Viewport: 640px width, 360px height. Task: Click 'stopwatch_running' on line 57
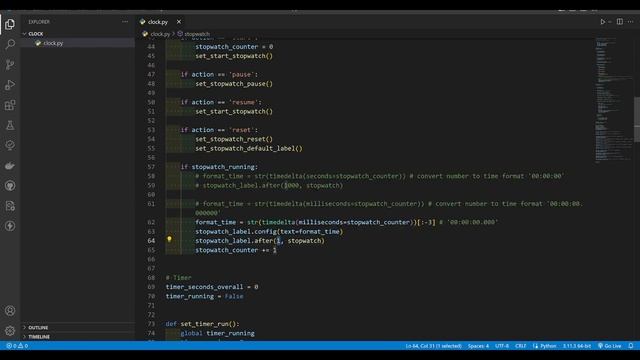[223, 167]
